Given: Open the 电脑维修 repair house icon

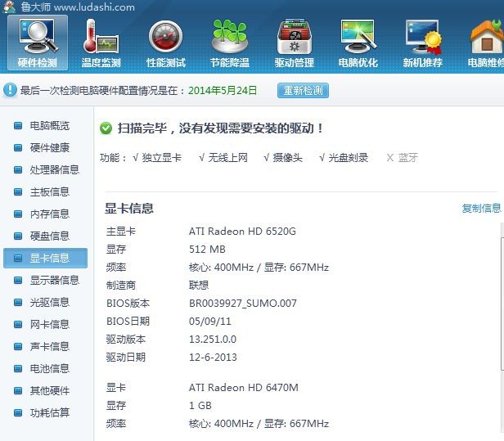Looking at the screenshot, I should (x=485, y=43).
